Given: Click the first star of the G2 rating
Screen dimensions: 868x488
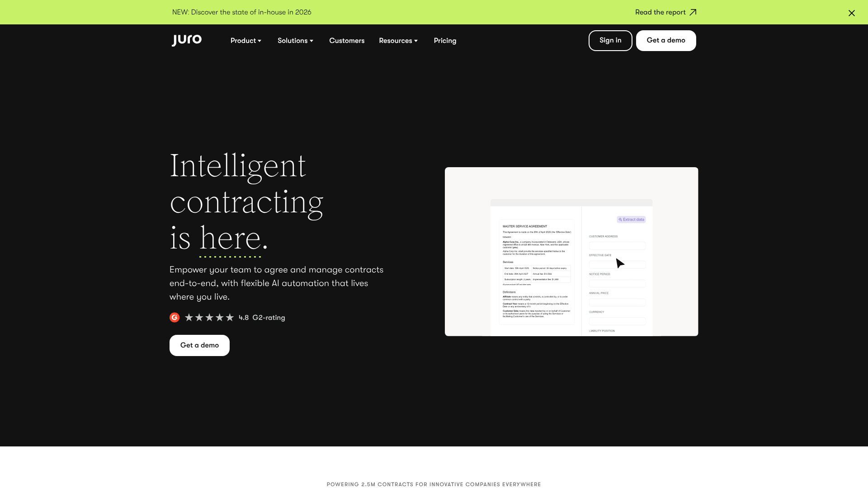Looking at the screenshot, I should (x=189, y=317).
